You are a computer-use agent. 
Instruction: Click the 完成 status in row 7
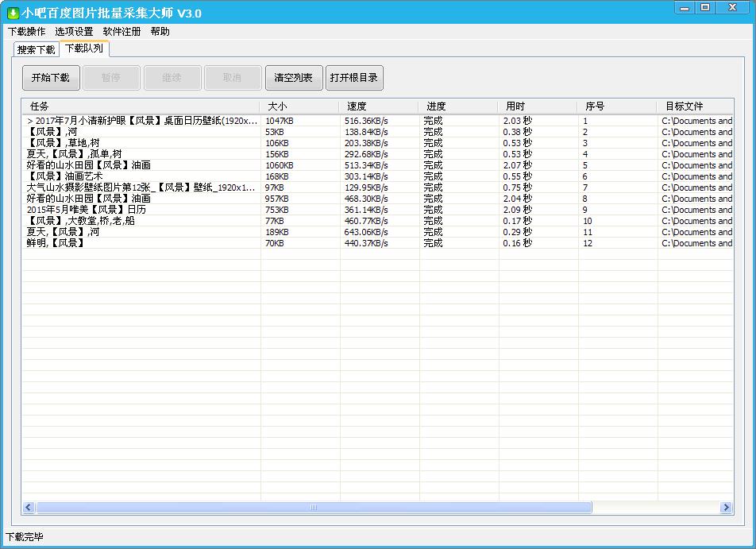point(433,188)
